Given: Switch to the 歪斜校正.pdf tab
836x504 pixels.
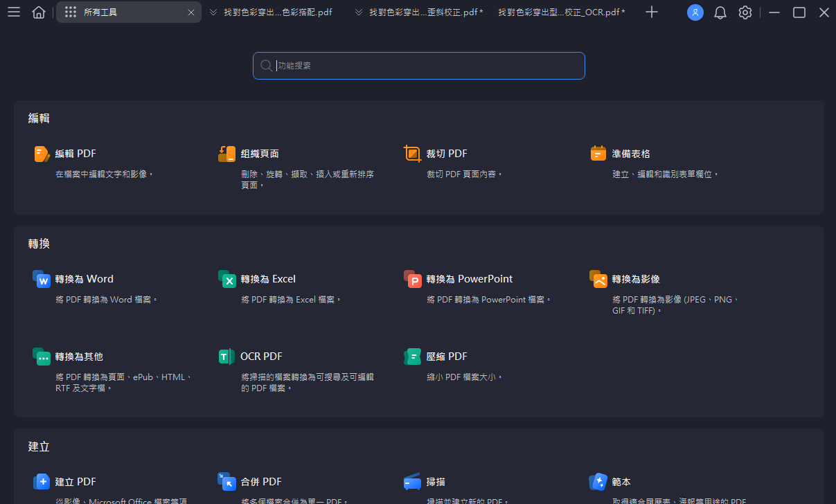Looking at the screenshot, I should click(x=425, y=12).
